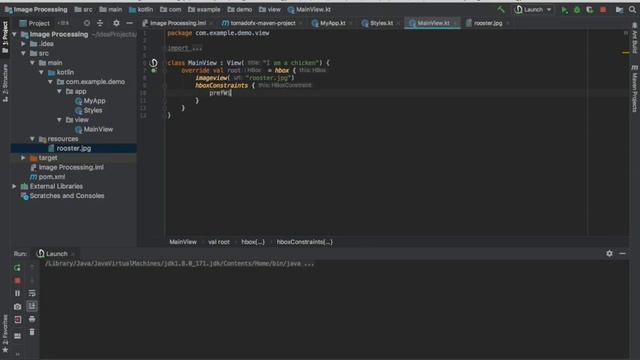Screen dimensions: 640x360
Task: Select rooster.jpg in the project tree
Action: (73, 148)
